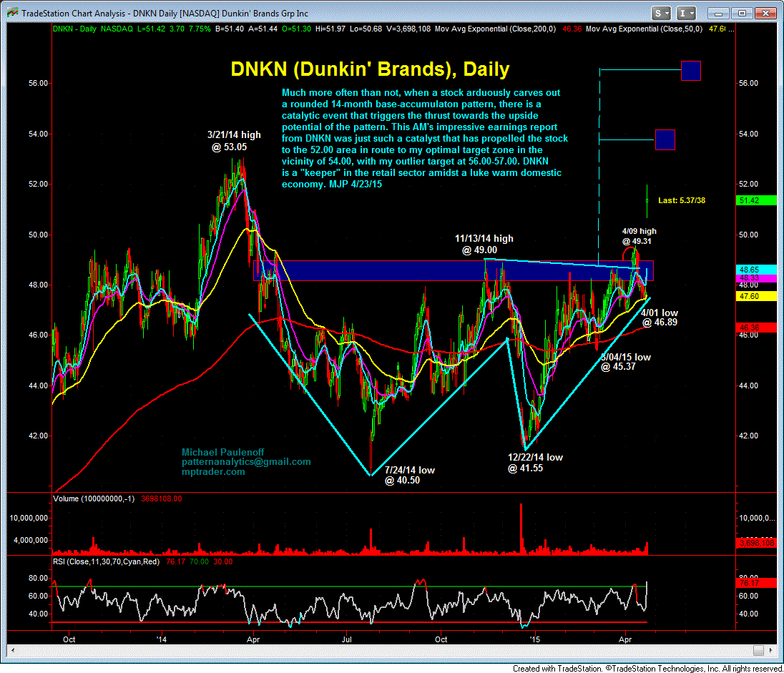Select the cyan commentary paragraph dated 4/23/15
The image size is (784, 673).
point(424,139)
